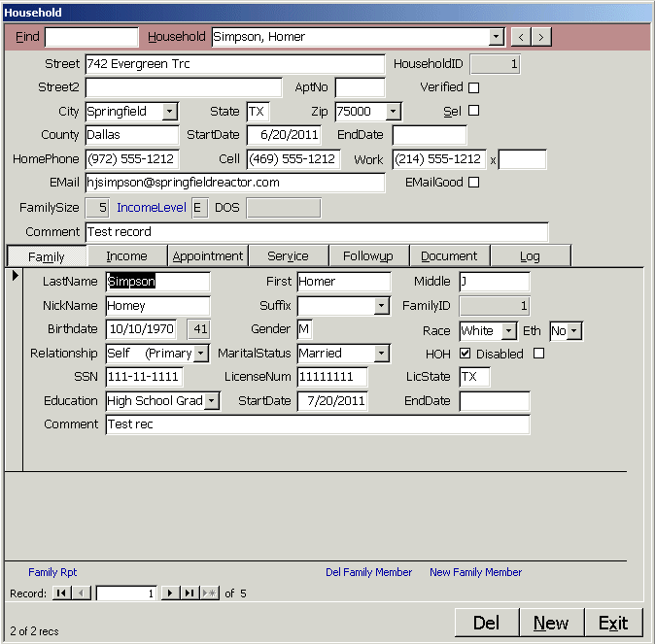Jump to last family member record
This screenshot has height=644, width=655.
tap(190, 593)
